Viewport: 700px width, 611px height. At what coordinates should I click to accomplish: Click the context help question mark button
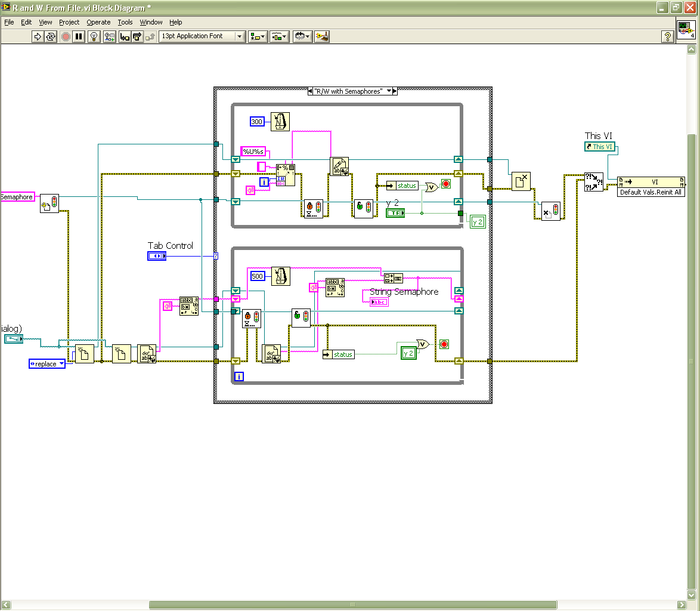click(668, 36)
